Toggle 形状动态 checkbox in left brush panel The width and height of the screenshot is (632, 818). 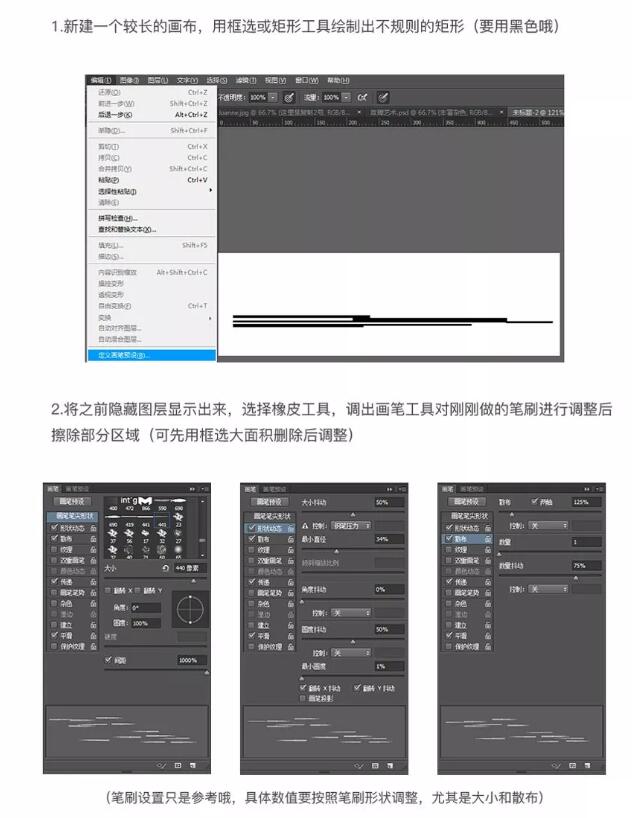[x=54, y=528]
